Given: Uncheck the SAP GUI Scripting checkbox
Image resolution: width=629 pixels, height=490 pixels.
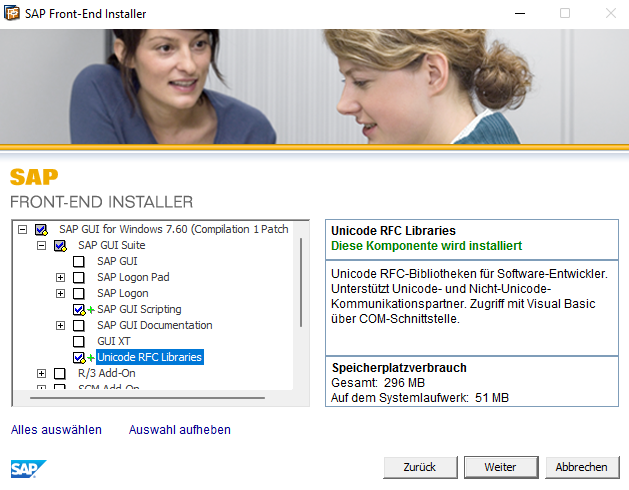Looking at the screenshot, I should (79, 309).
